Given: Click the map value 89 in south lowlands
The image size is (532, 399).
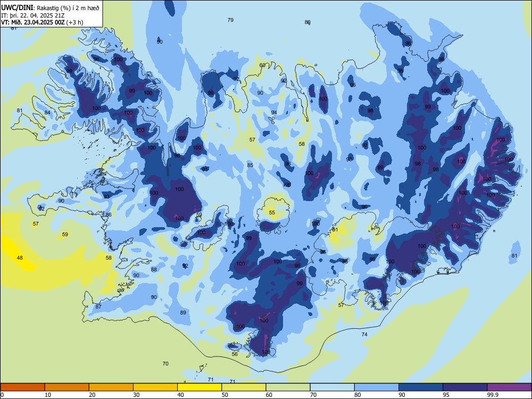Looking at the screenshot, I should pos(183,312).
